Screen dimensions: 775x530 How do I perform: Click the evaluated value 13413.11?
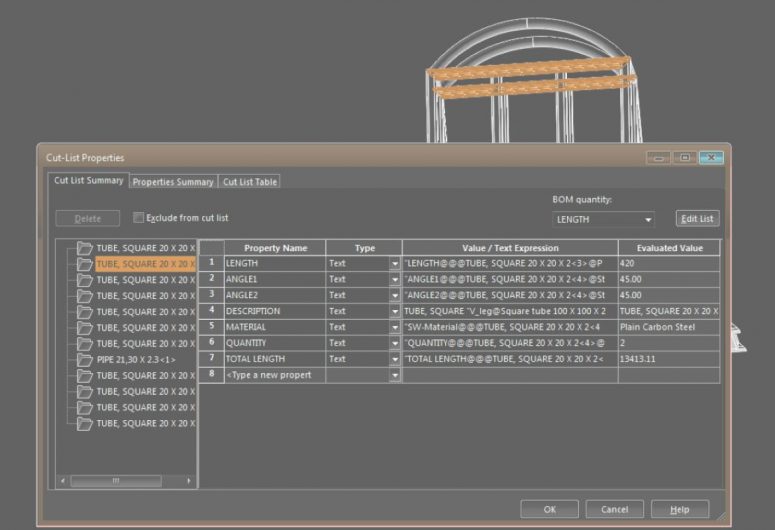tap(669, 359)
